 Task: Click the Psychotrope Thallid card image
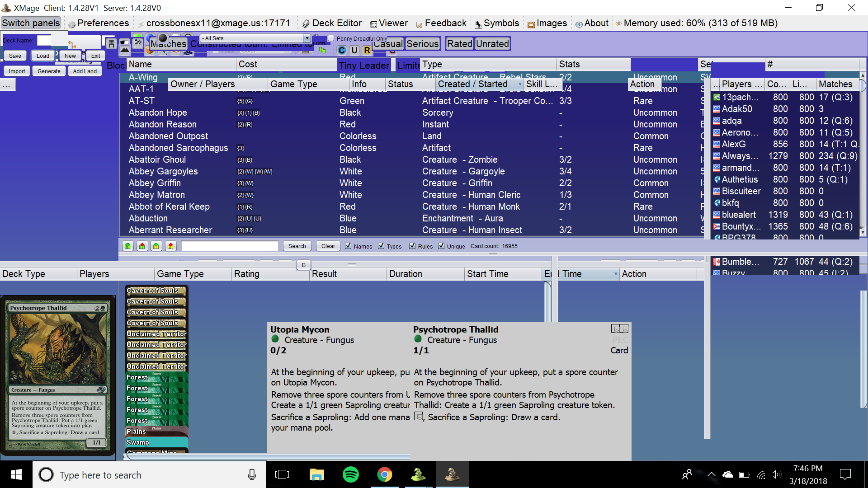[x=58, y=376]
